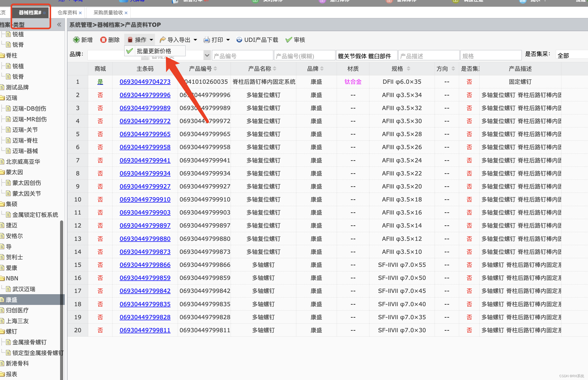Open the 操作 dropdown menu
This screenshot has width=588, height=380.
point(140,40)
